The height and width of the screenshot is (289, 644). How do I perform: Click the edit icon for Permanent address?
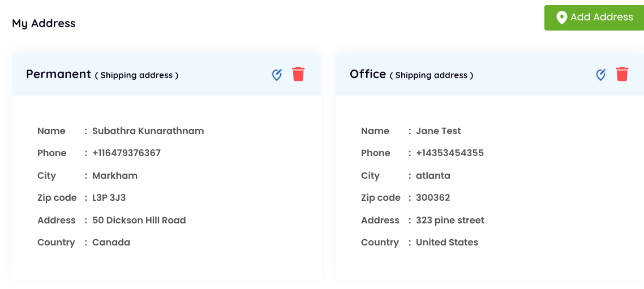click(x=277, y=75)
